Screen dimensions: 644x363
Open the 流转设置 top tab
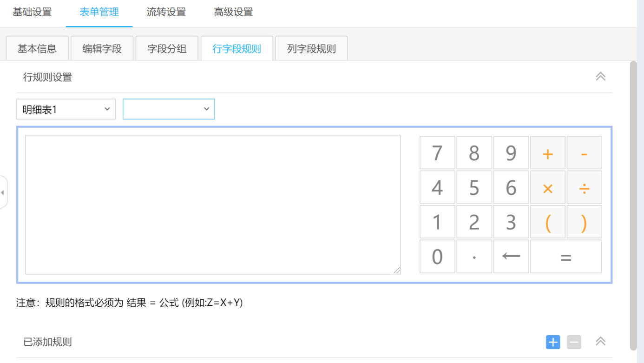[x=166, y=13]
